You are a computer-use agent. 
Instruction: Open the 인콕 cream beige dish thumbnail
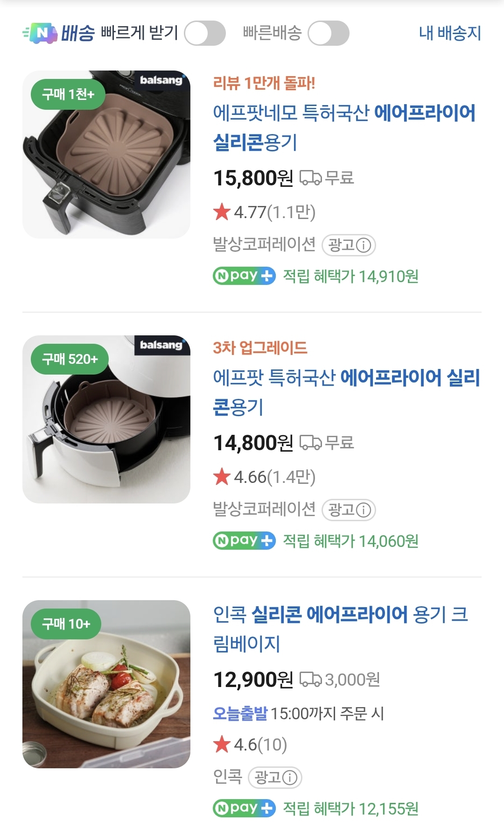coord(106,684)
